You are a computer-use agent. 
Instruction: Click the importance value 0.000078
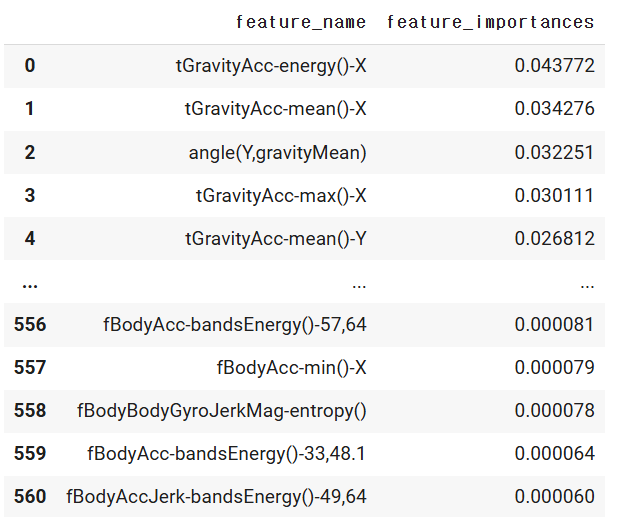pyautogui.click(x=555, y=411)
